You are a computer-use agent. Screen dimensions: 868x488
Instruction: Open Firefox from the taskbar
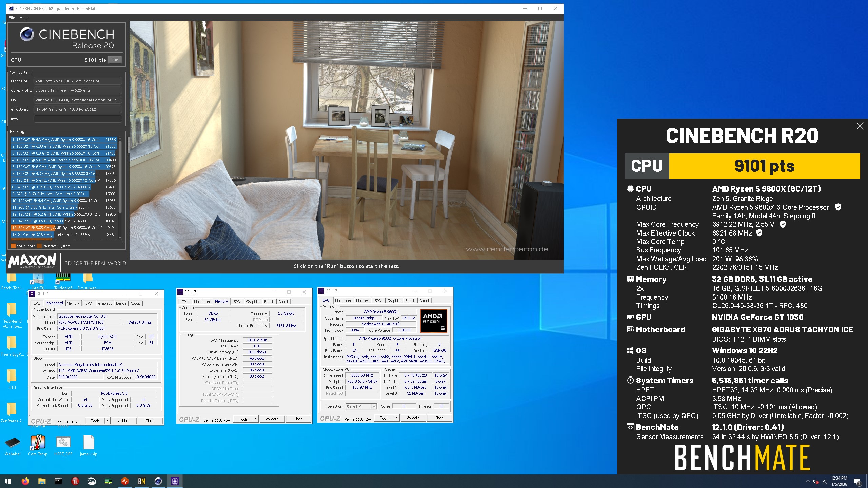click(25, 481)
